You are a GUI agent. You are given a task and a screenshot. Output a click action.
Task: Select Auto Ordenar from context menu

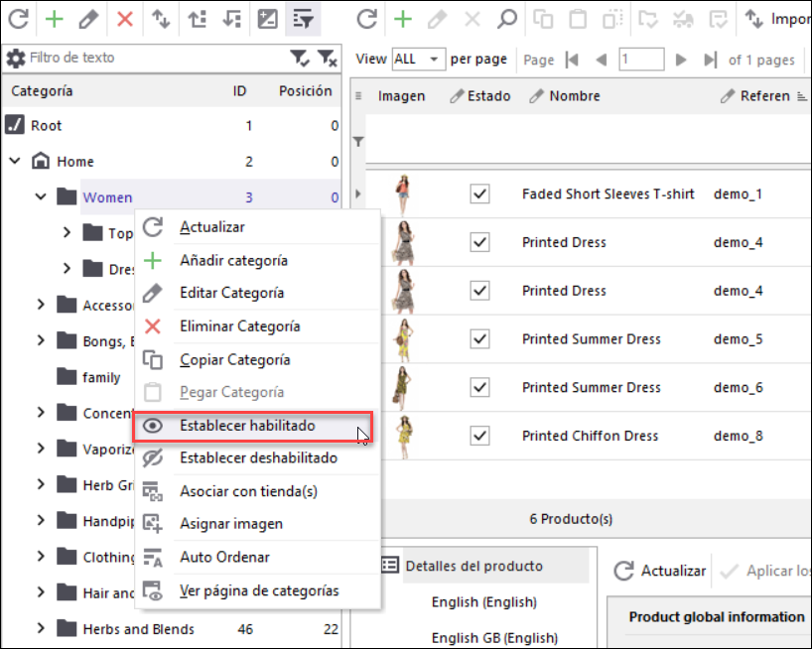(x=257, y=557)
